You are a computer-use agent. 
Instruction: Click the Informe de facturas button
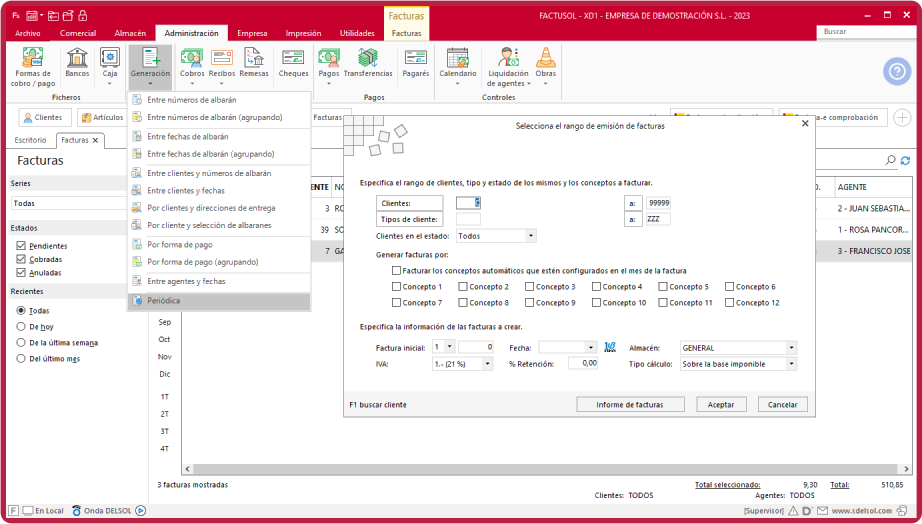(x=630, y=405)
